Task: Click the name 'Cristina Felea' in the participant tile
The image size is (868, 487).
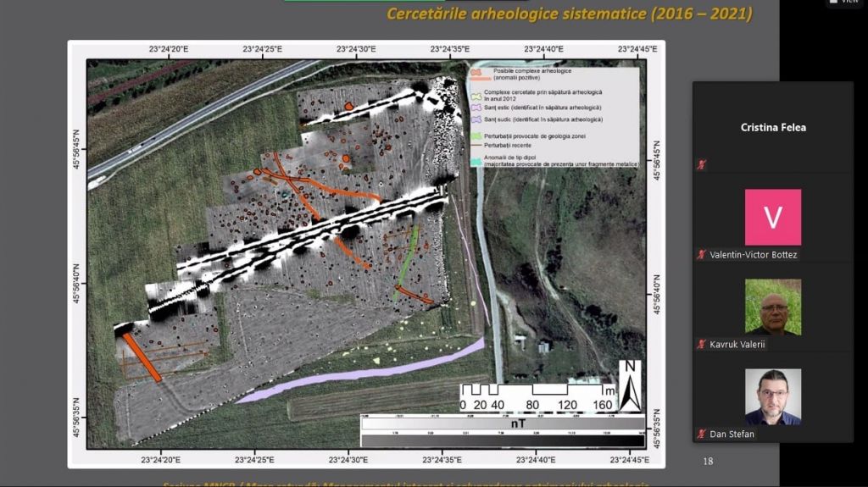Action: pyautogui.click(x=773, y=127)
